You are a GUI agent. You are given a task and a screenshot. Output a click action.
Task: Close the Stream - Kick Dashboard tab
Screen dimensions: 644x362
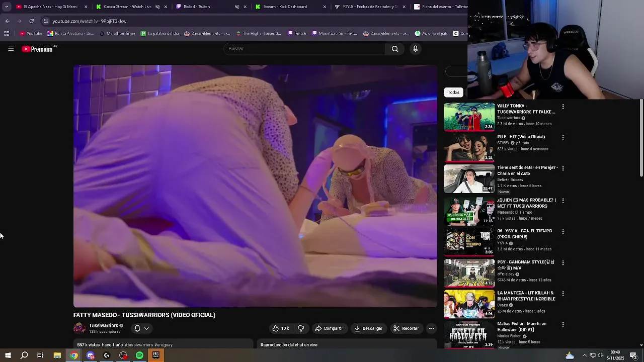pyautogui.click(x=325, y=7)
